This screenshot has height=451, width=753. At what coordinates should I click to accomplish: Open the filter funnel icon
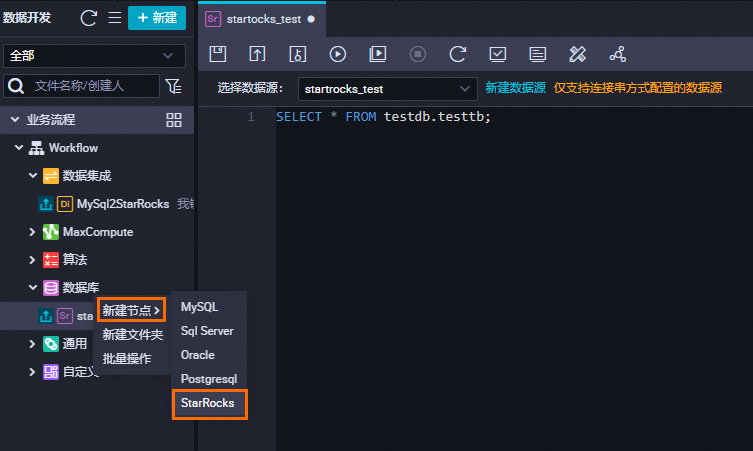(x=173, y=86)
